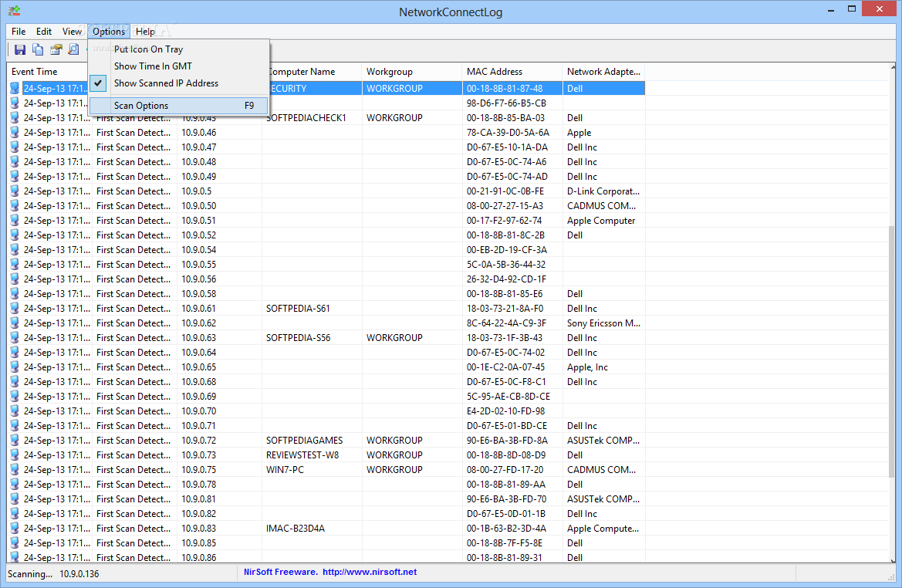The image size is (902, 588).
Task: Sort by the MAC Address column header
Action: point(512,72)
